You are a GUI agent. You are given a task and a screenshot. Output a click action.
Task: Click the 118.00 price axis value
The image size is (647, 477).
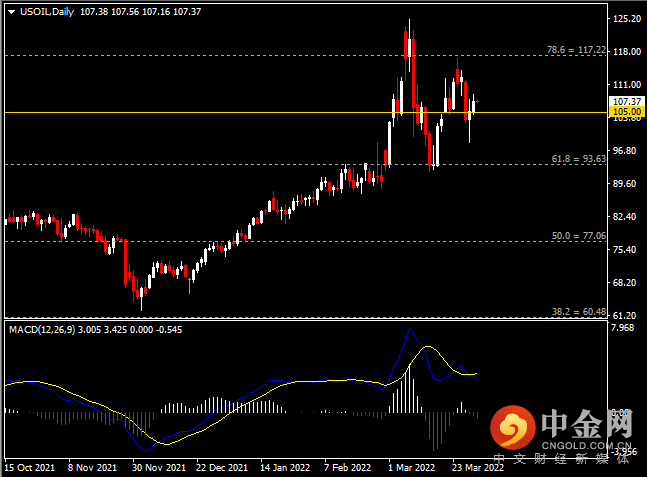[627, 52]
